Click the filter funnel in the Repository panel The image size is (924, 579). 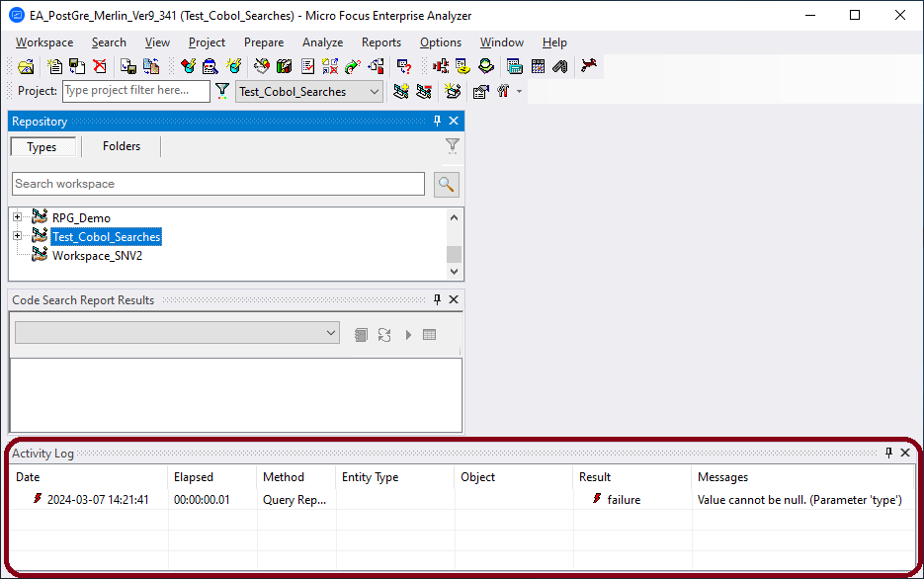point(452,145)
